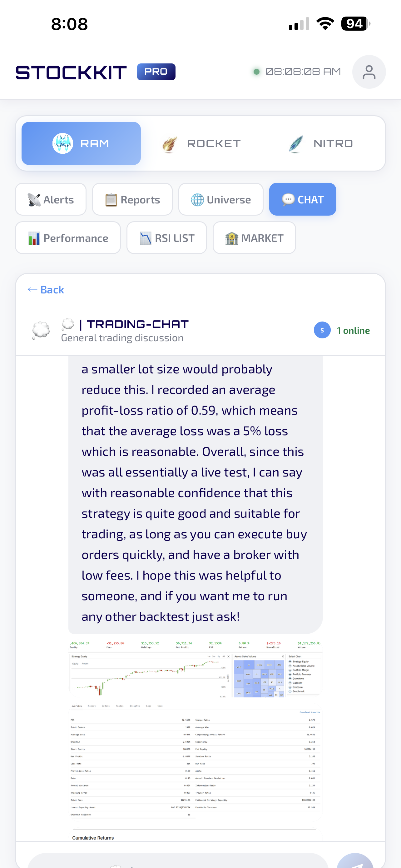Viewport: 401px width, 868px height.
Task: Open MARKET via the bank building icon
Action: coord(232,237)
